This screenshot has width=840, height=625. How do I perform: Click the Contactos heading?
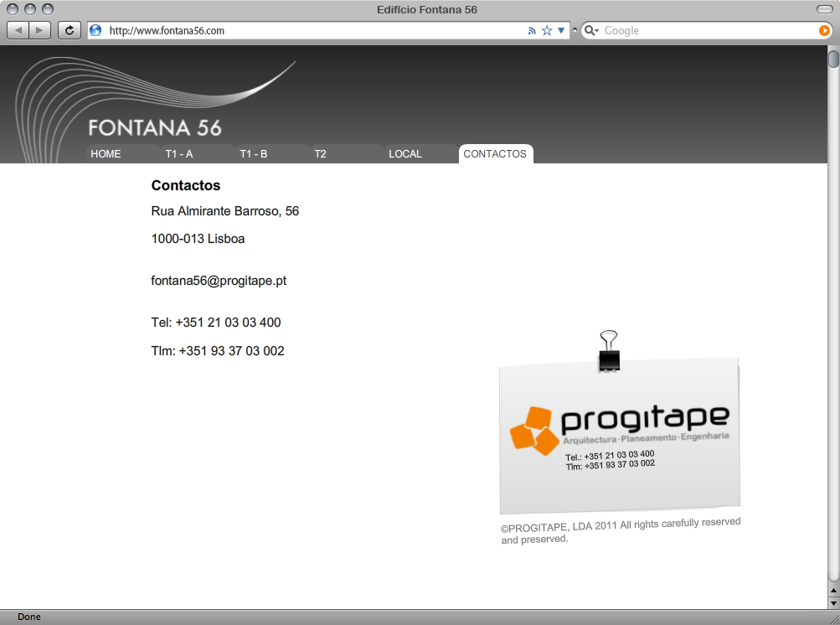186,185
